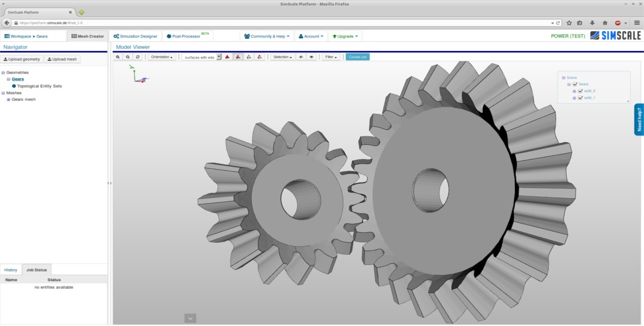Screen dimensions: 644x326
Task: Select the zoom-in magnifier tool
Action: (117, 56)
